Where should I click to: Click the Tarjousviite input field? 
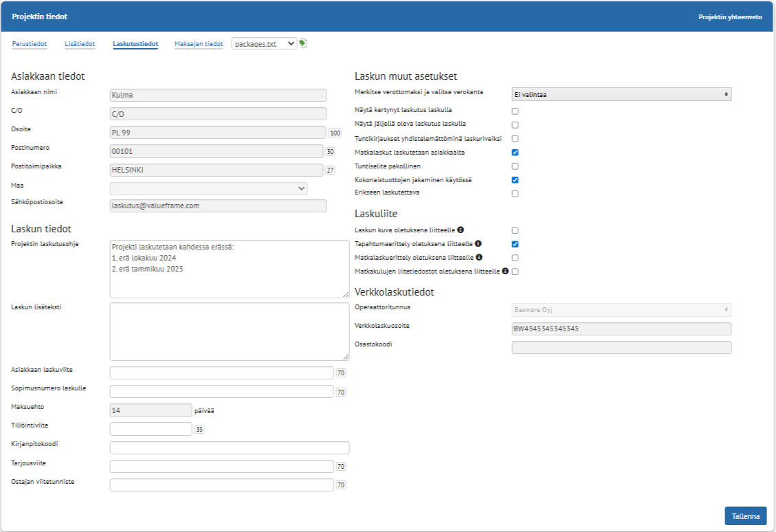click(x=222, y=466)
